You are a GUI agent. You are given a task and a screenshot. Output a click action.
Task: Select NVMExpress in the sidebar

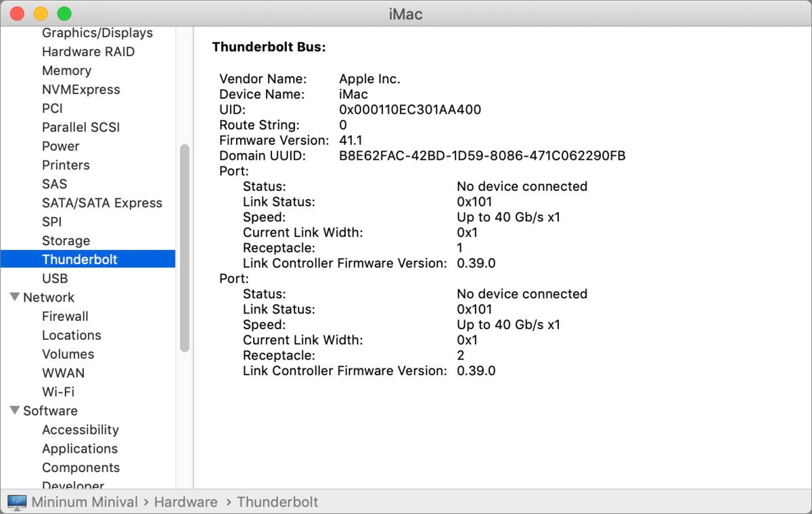tap(81, 89)
